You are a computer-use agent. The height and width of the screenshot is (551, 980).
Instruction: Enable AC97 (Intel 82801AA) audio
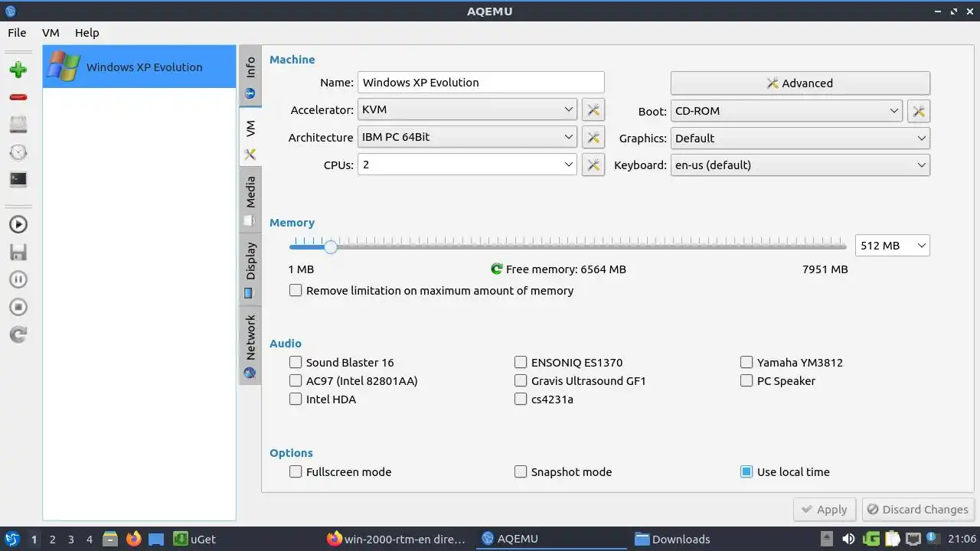click(x=353, y=381)
